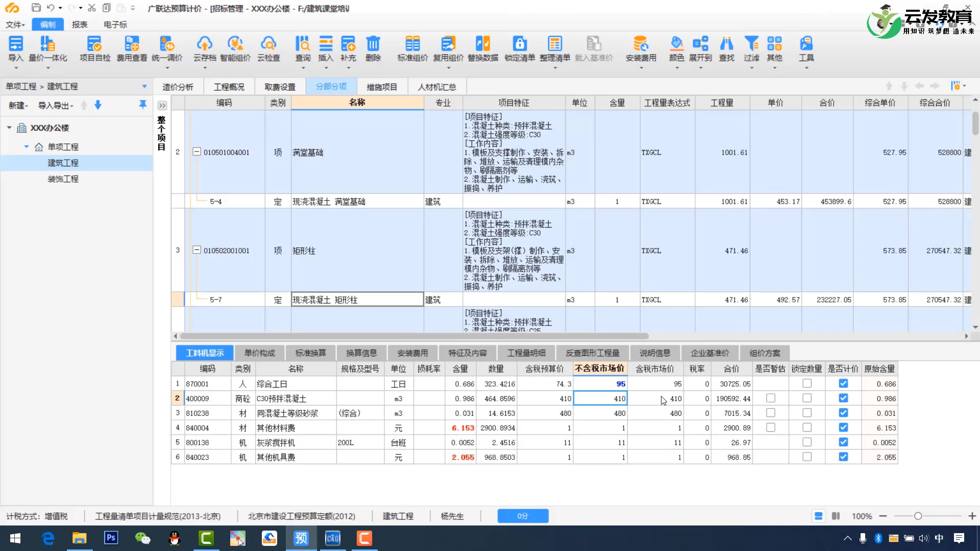Open WeChat from the taskbar

click(142, 538)
